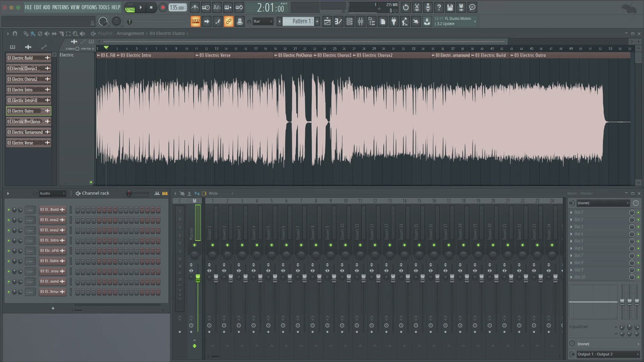Click the metronome icon

(x=194, y=8)
